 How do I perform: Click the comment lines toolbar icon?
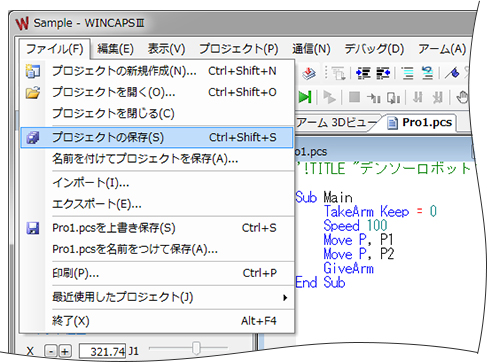point(407,73)
